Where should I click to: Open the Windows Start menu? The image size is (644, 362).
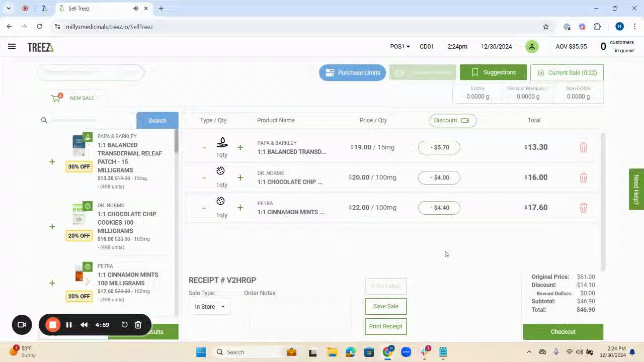201,352
